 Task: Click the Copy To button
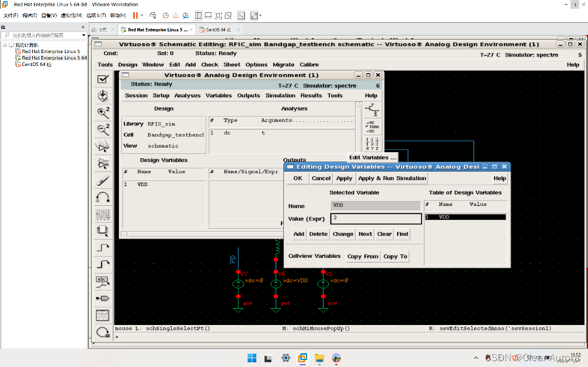coord(395,256)
